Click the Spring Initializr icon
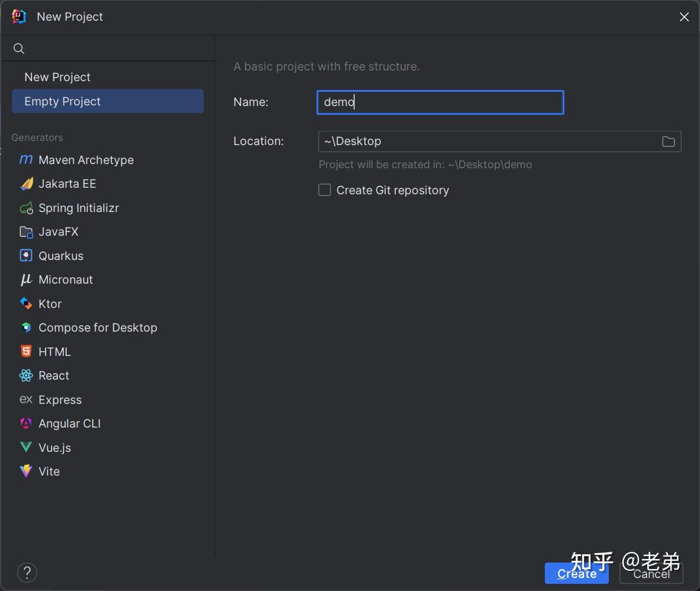700x591 pixels. (26, 208)
